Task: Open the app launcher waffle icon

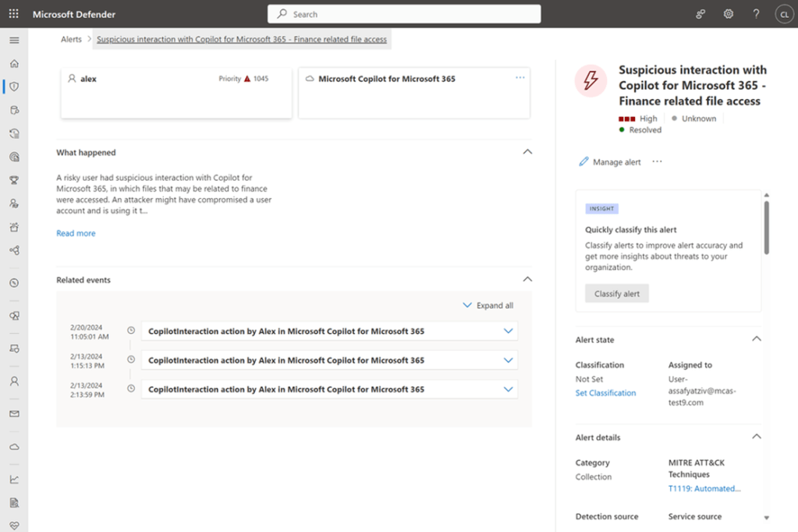Action: click(14, 14)
